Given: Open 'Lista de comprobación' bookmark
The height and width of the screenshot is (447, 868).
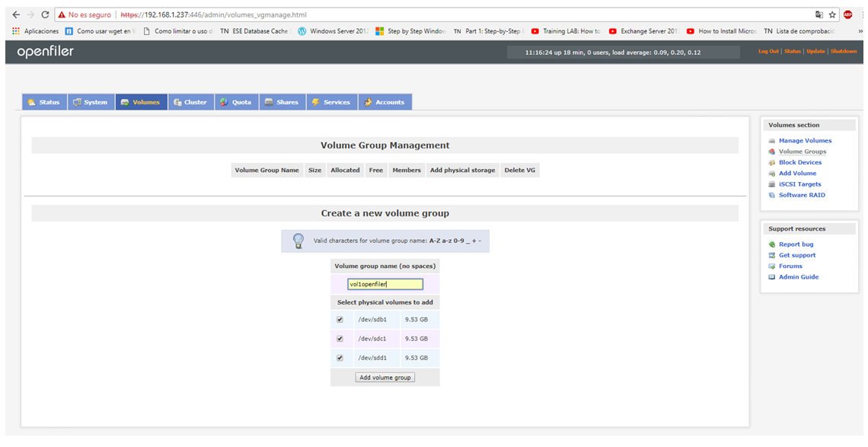Looking at the screenshot, I should point(799,31).
